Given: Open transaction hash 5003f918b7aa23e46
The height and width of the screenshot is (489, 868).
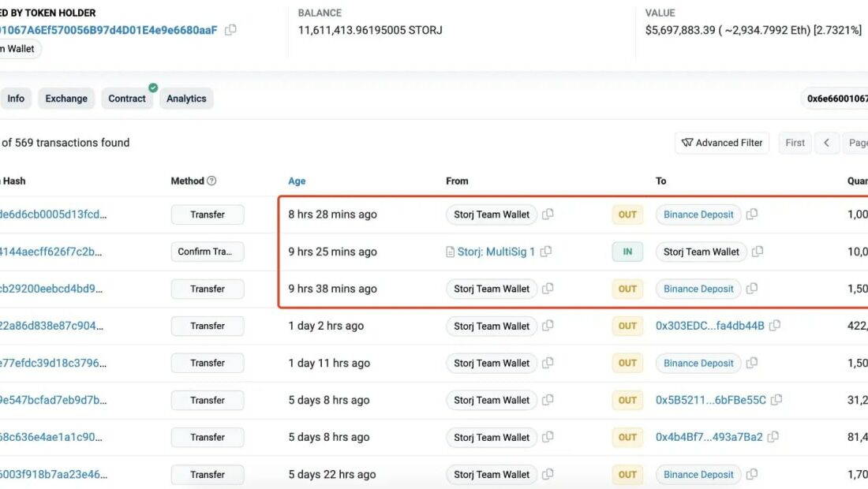Looking at the screenshot, I should click(53, 474).
